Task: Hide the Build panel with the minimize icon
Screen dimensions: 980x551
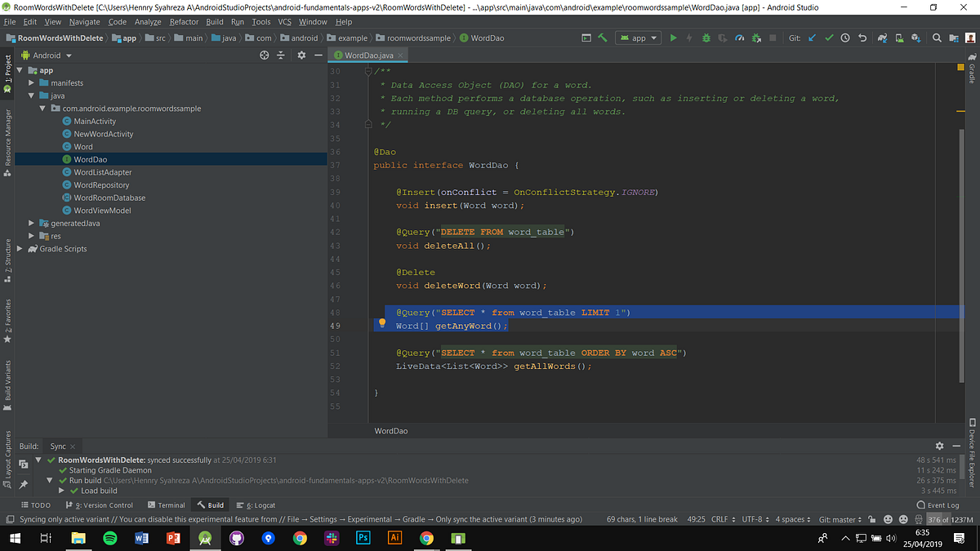Action: (x=955, y=446)
